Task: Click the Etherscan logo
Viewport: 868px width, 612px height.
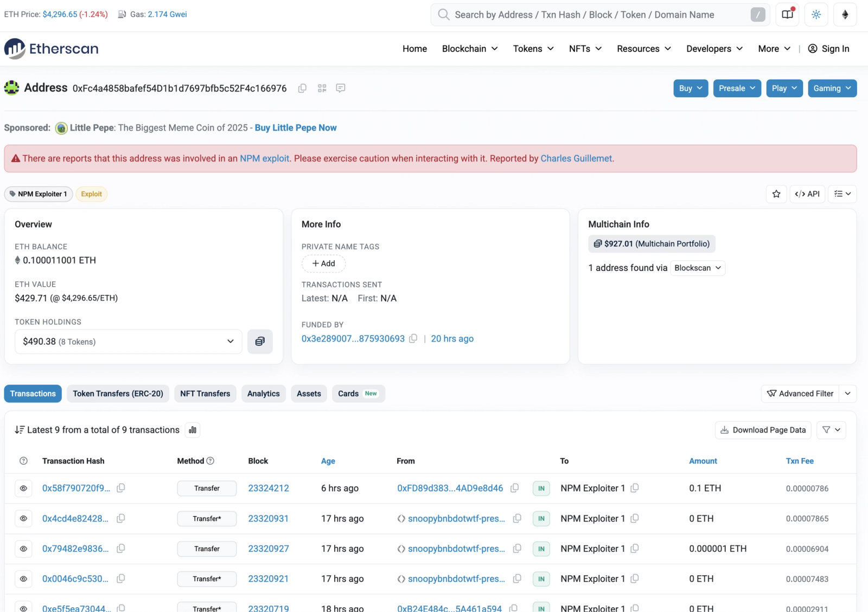Action: pos(52,49)
